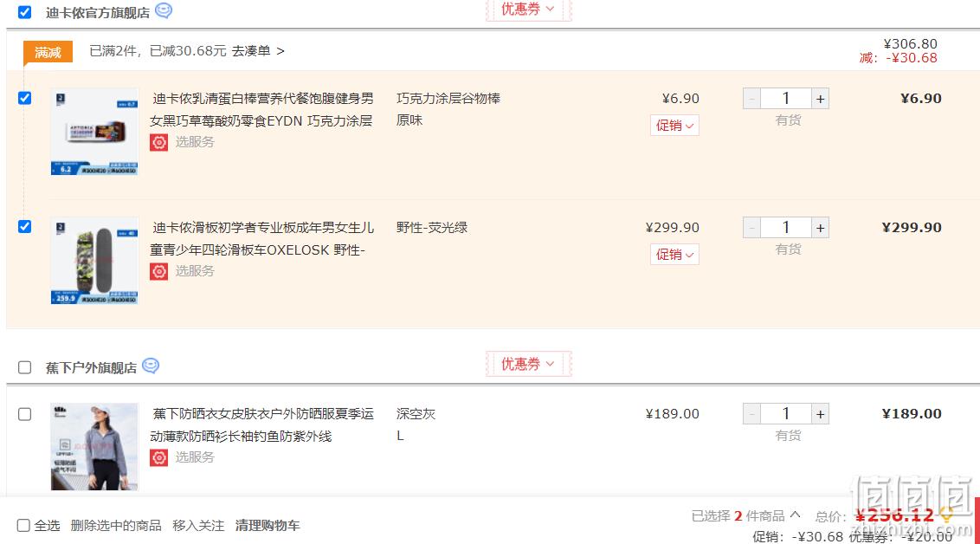Visit the 蕉下户外旗舰店 store link

click(91, 367)
